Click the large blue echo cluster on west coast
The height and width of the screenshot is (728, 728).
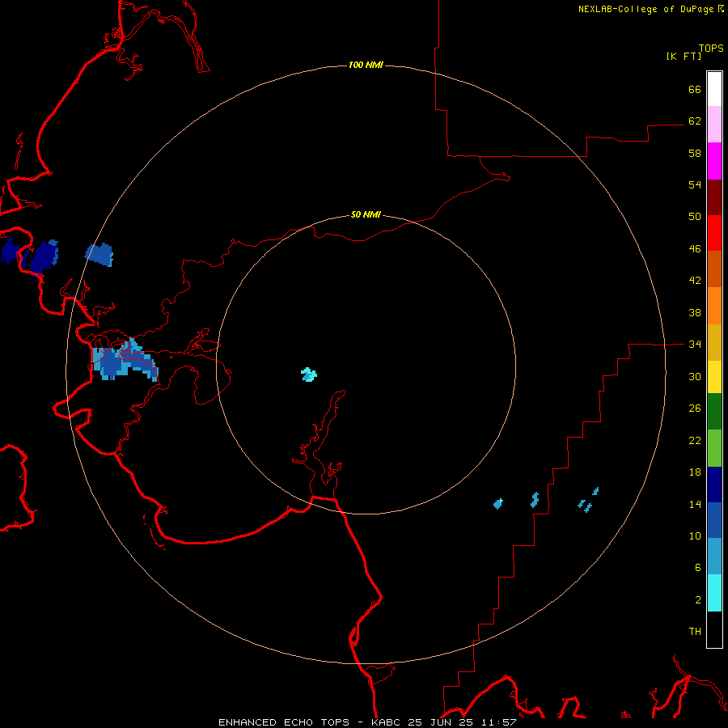125,360
